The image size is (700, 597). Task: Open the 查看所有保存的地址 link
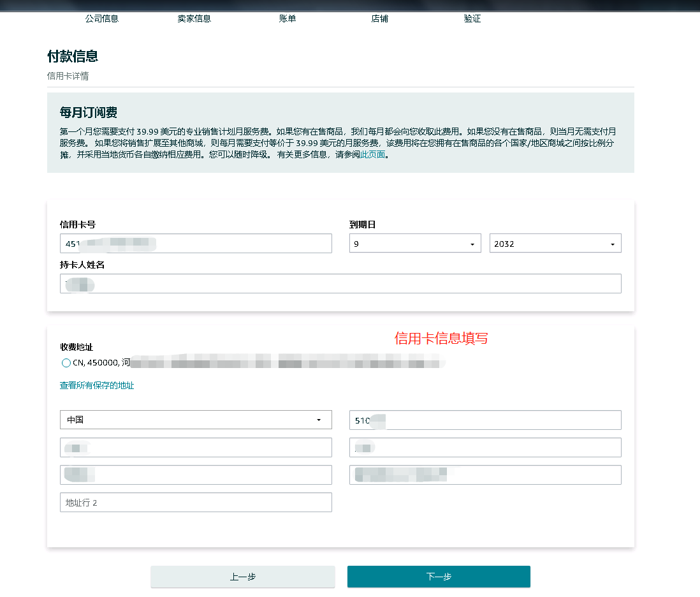97,385
